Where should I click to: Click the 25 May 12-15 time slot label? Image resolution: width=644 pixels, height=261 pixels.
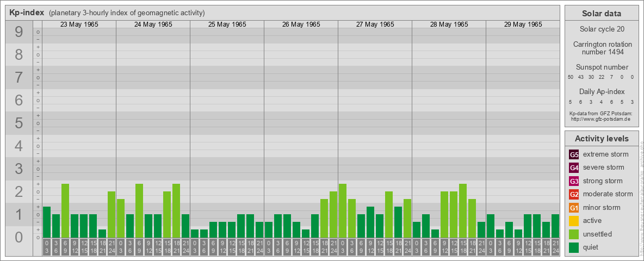[232, 247]
